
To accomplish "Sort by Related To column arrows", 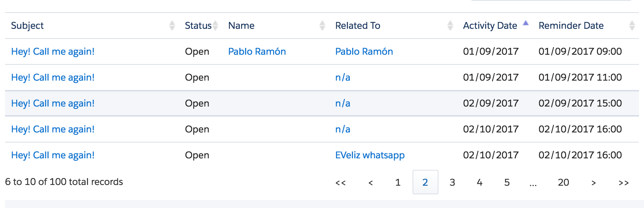I will pos(450,26).
